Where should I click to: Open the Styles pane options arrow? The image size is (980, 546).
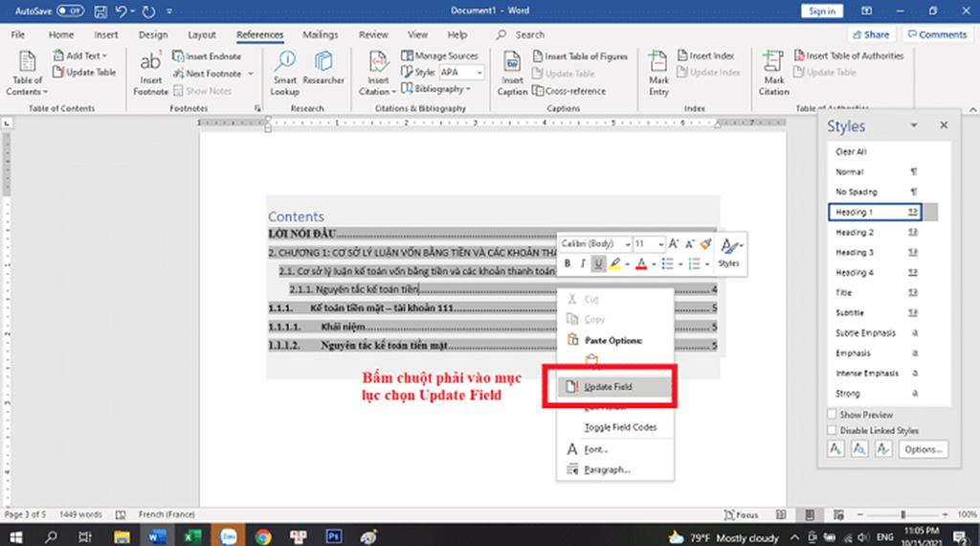pos(914,125)
